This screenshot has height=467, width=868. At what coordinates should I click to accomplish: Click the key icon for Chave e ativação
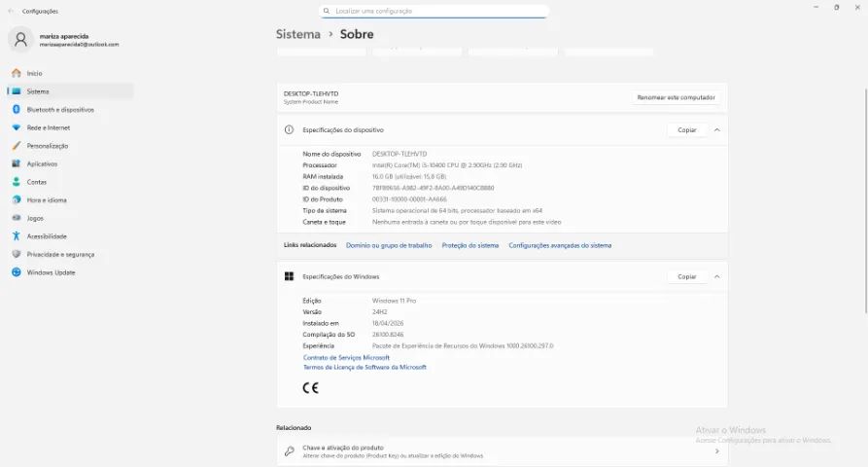289,451
